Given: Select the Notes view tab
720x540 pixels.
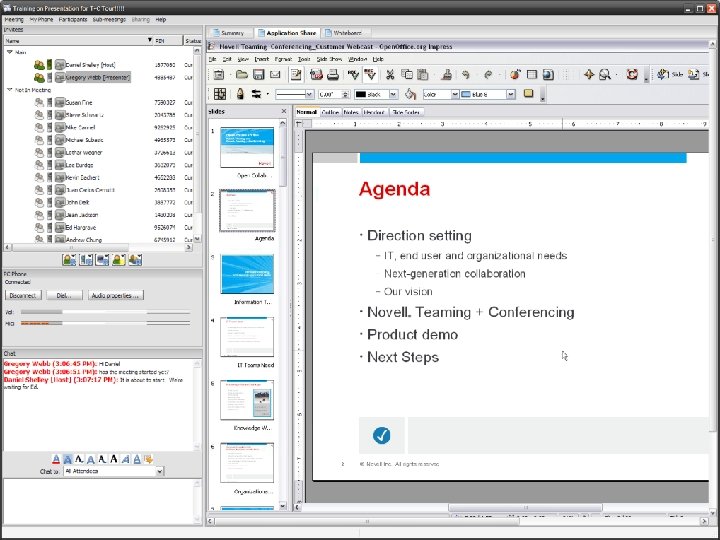Looking at the screenshot, I should tap(351, 112).
